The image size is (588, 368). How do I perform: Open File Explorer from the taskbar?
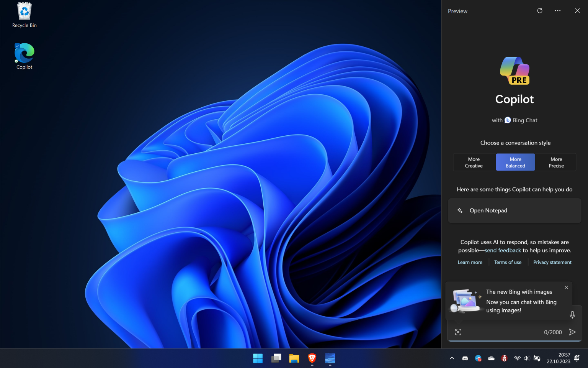[294, 358]
